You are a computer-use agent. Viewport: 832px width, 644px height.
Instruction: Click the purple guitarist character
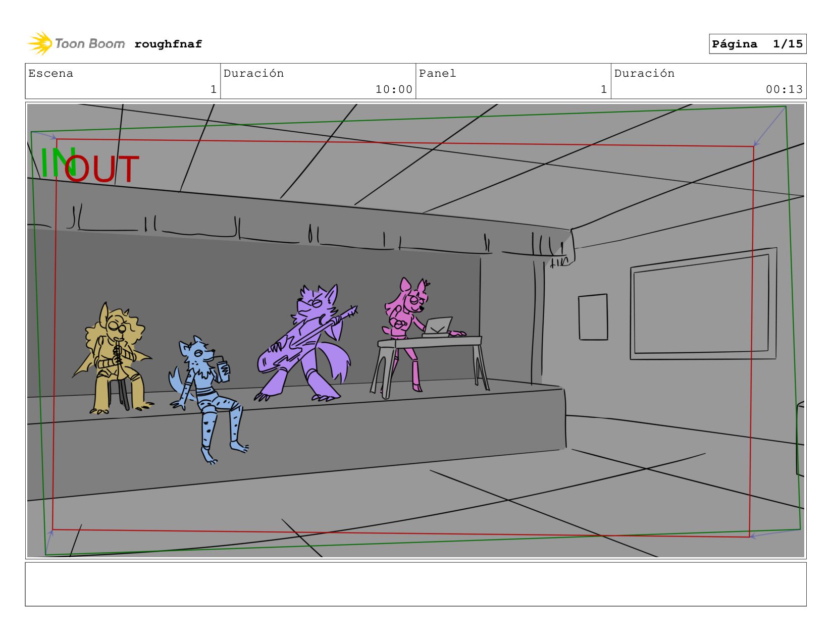click(x=306, y=343)
